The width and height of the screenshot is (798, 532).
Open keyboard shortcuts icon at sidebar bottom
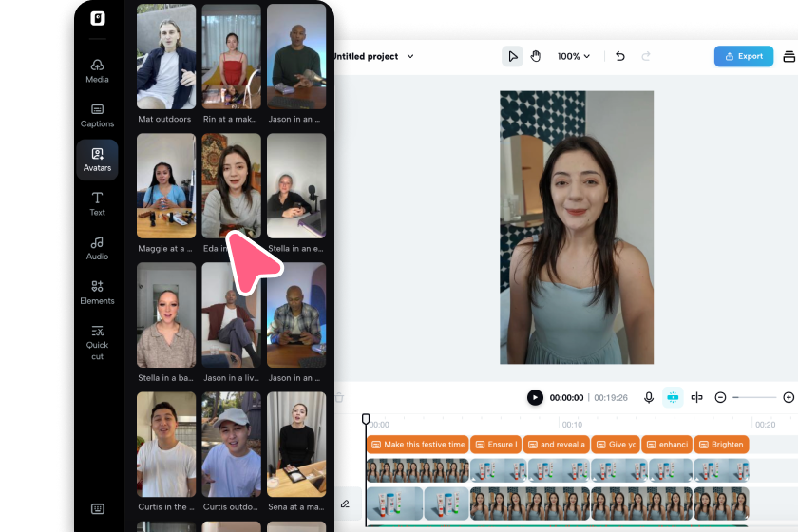(x=98, y=508)
